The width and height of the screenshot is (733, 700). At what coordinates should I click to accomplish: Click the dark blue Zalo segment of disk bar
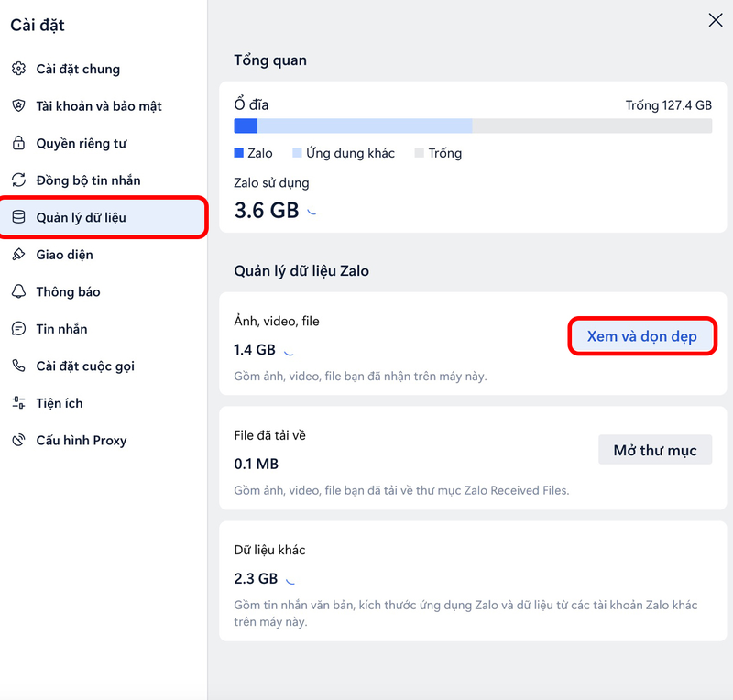coord(246,126)
